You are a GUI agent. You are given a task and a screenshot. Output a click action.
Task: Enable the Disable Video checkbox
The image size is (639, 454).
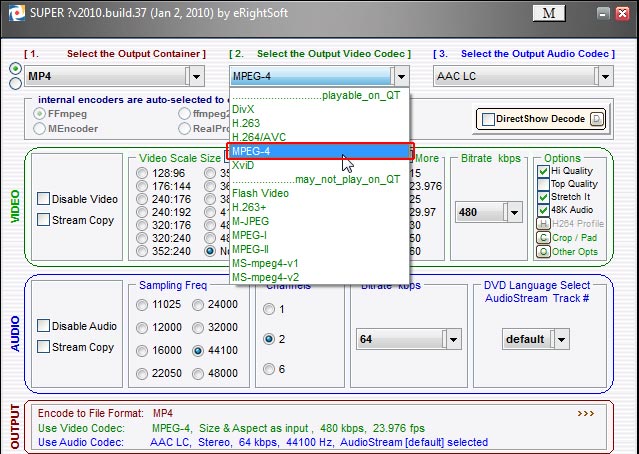44,199
